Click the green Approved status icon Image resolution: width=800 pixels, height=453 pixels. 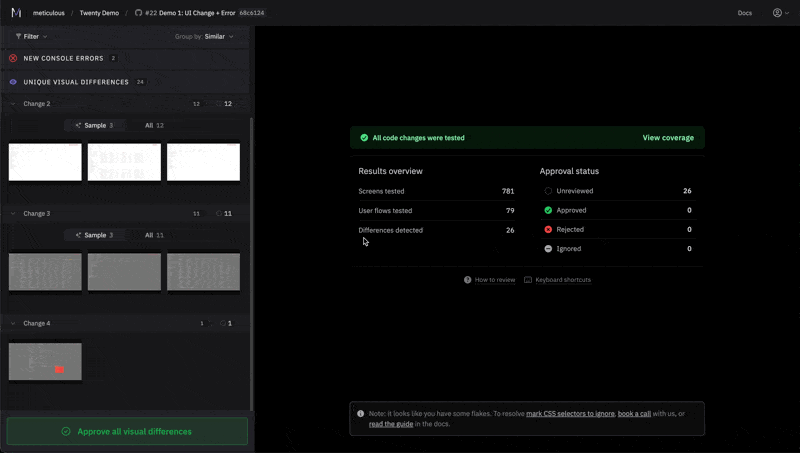click(x=548, y=210)
